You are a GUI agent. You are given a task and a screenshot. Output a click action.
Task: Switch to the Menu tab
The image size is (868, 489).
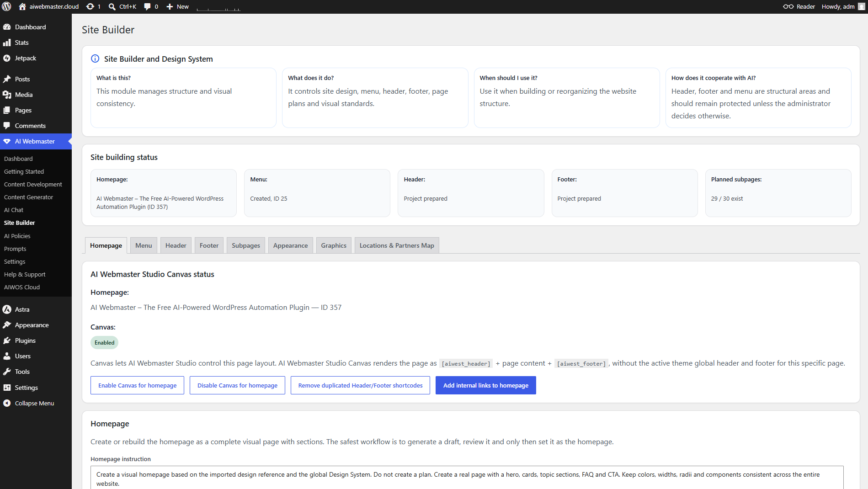pos(144,245)
